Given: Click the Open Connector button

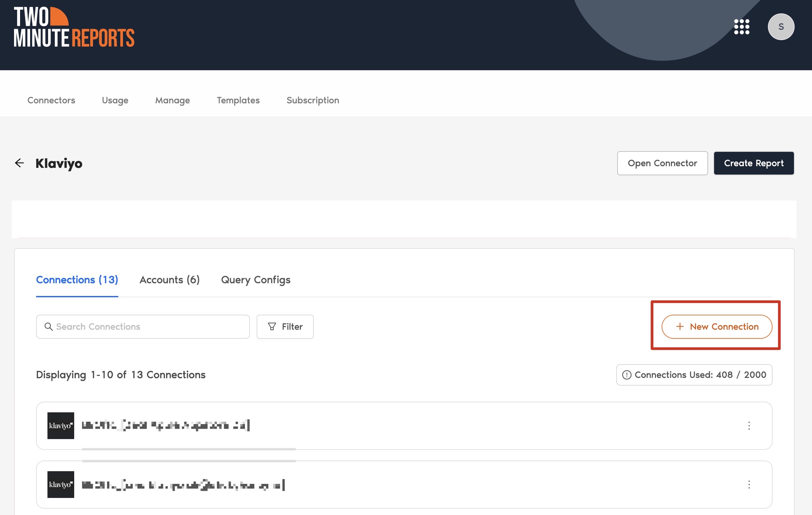Looking at the screenshot, I should tap(662, 163).
